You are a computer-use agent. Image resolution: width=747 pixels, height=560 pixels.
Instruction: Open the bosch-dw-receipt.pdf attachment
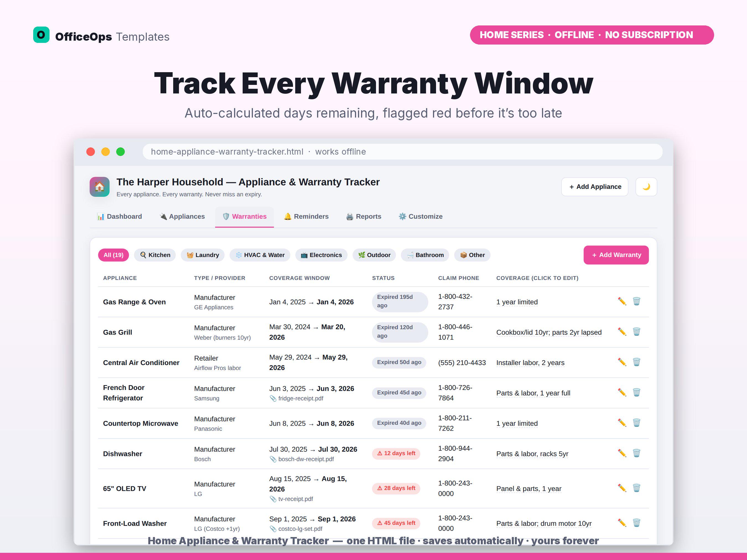click(x=302, y=459)
